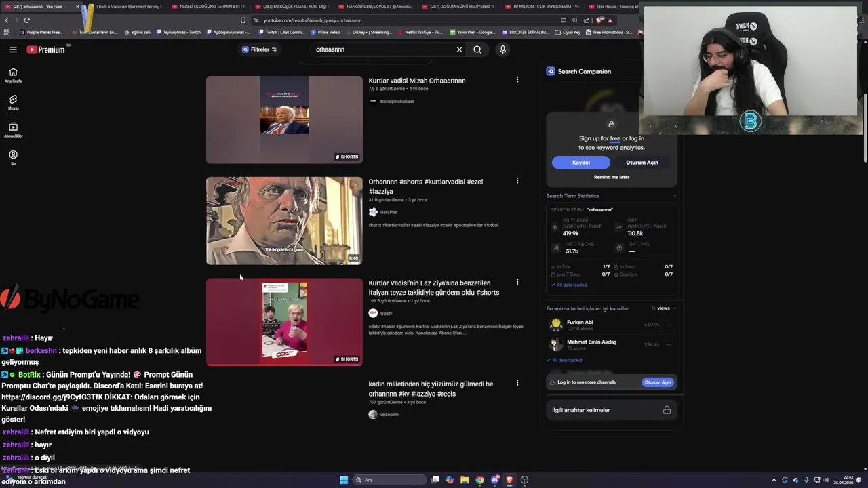
Task: Open the Windows Start menu
Action: 344,480
